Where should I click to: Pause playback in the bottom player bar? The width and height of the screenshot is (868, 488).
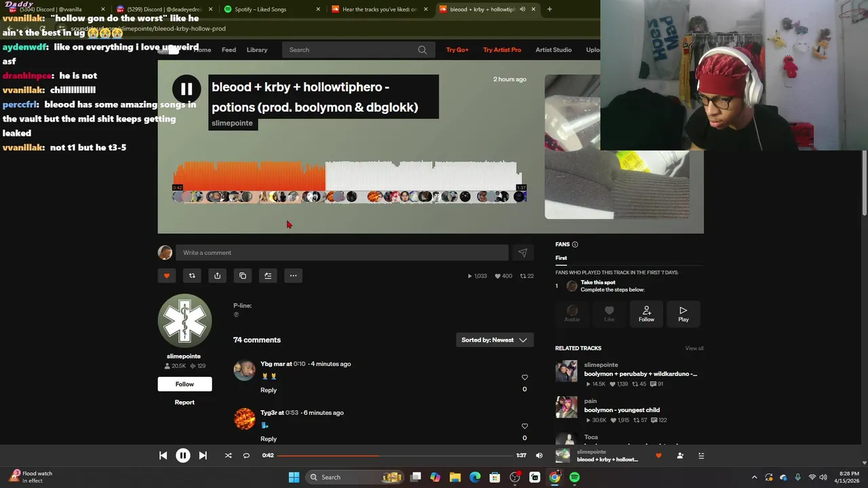tap(183, 455)
